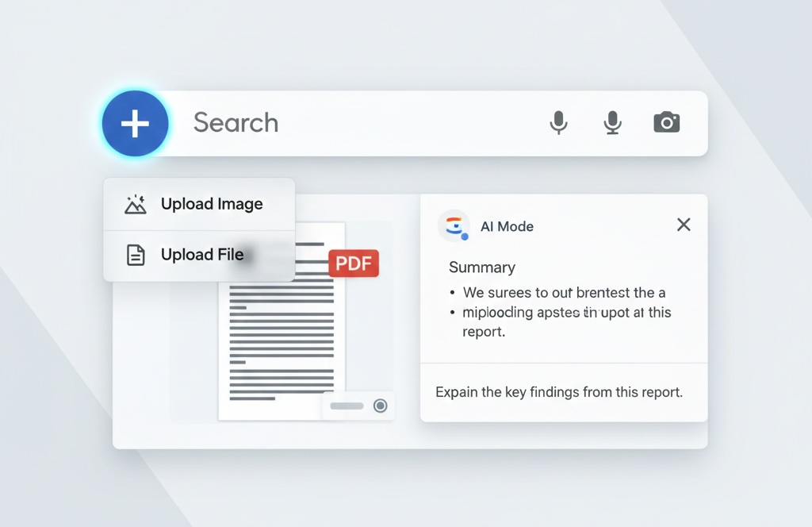Click the 'miplooding apstes' summary bullet
812x527 pixels.
pyautogui.click(x=566, y=313)
